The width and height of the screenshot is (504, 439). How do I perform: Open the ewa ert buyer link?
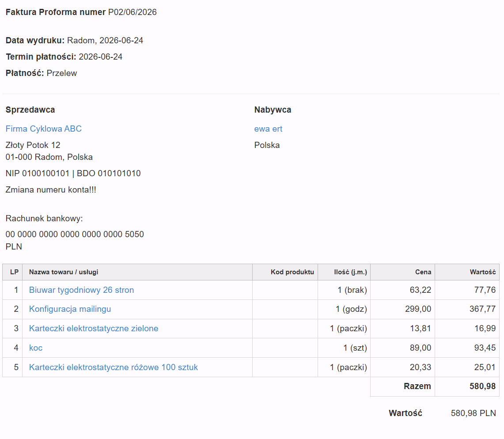click(x=268, y=129)
